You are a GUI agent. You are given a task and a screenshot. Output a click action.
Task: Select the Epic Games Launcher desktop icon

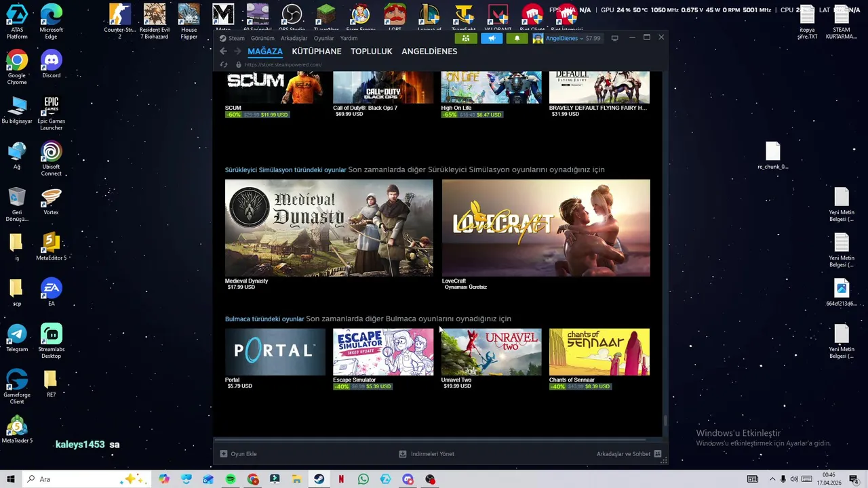(52, 113)
